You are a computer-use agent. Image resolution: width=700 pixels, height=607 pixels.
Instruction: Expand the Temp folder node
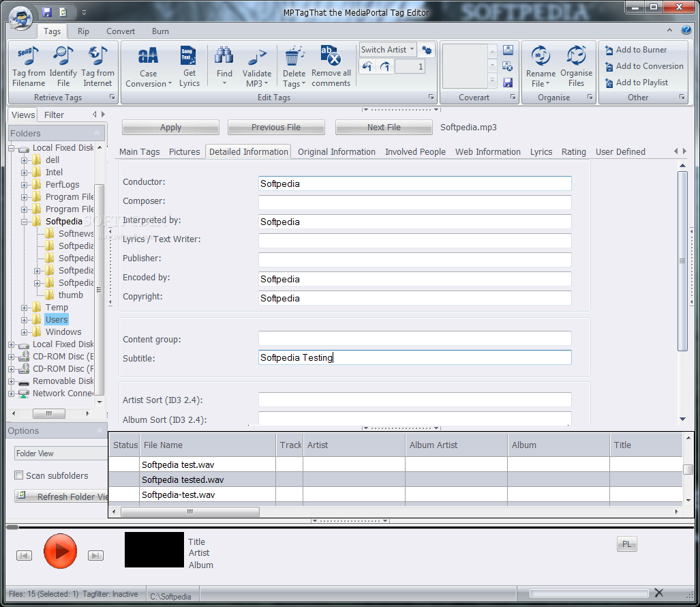24,308
